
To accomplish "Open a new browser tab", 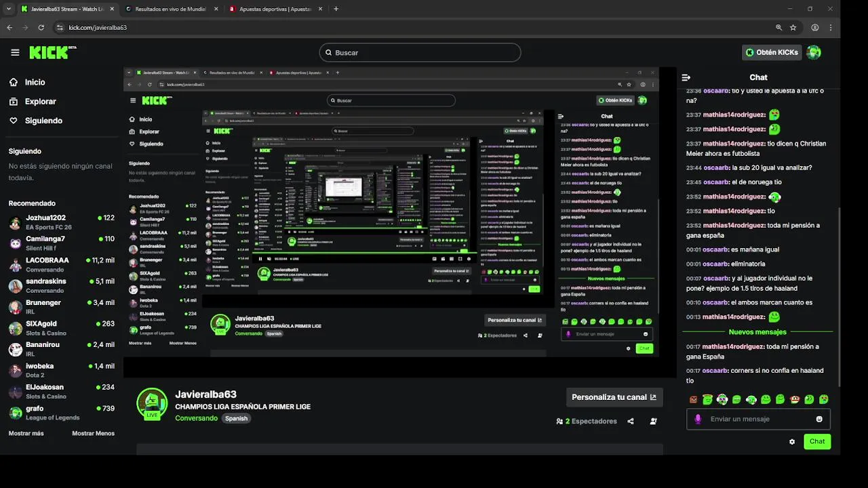I will 336,9.
